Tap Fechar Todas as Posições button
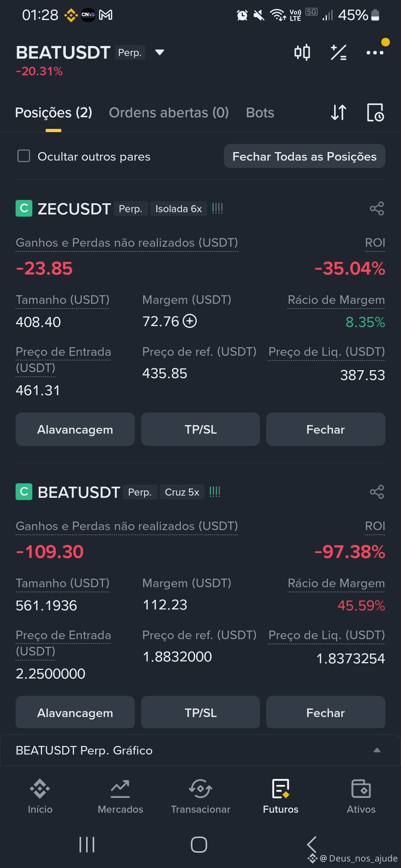The height and width of the screenshot is (868, 401). tap(304, 156)
